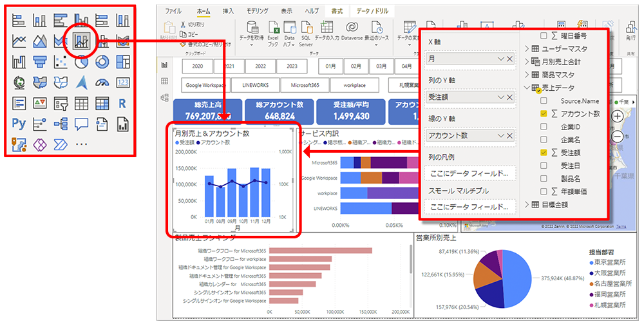Select the Python visual icon
Image resolution: width=644 pixels, height=326 pixels.
tap(19, 124)
